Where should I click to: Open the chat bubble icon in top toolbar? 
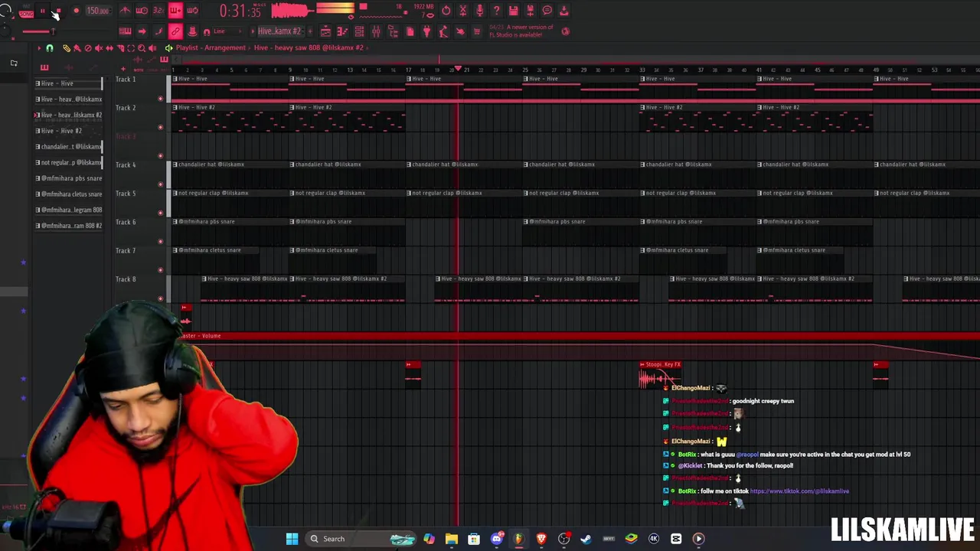click(547, 11)
